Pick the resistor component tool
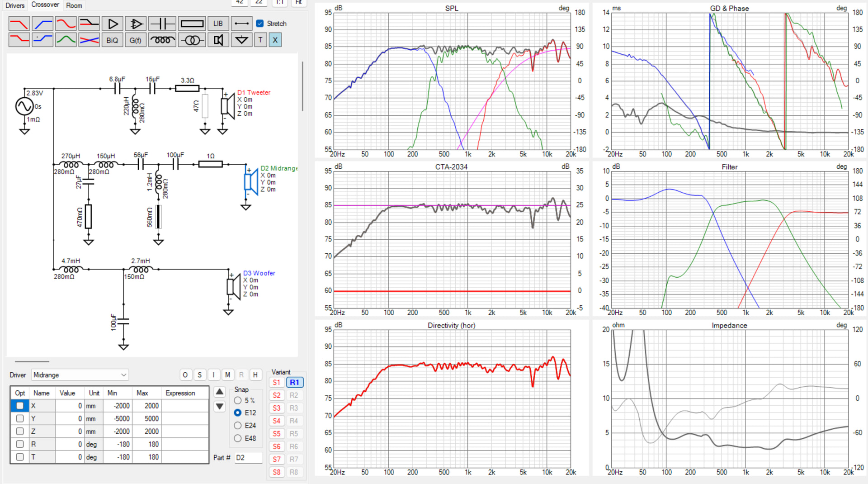The height and width of the screenshot is (484, 868). (x=192, y=24)
